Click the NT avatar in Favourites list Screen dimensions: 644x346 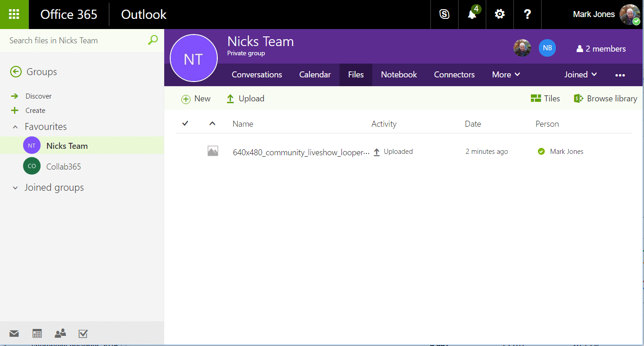click(32, 146)
